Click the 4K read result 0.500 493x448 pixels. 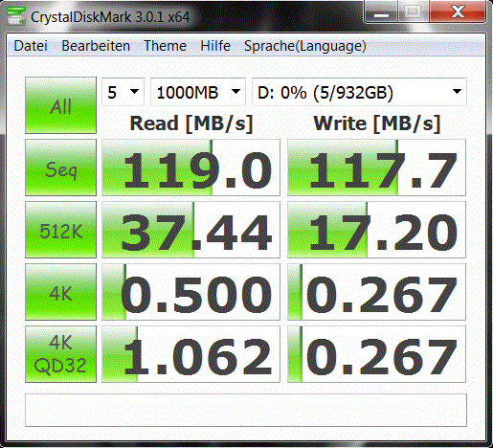pyautogui.click(x=190, y=292)
